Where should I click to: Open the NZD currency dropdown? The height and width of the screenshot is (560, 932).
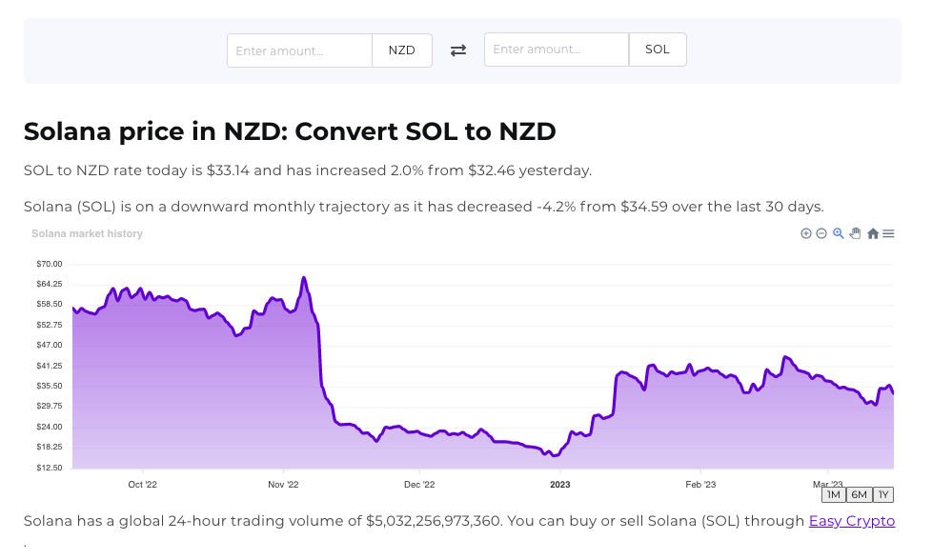click(401, 50)
